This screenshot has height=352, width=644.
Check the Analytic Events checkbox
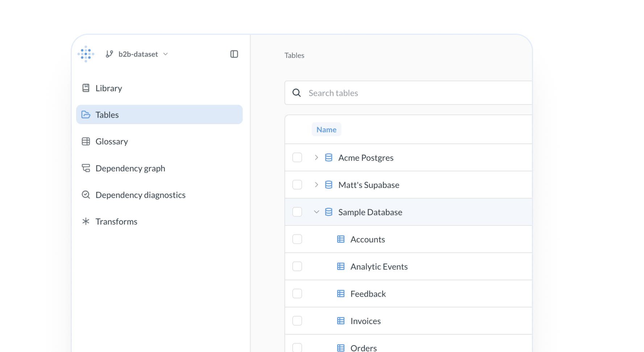[297, 266]
